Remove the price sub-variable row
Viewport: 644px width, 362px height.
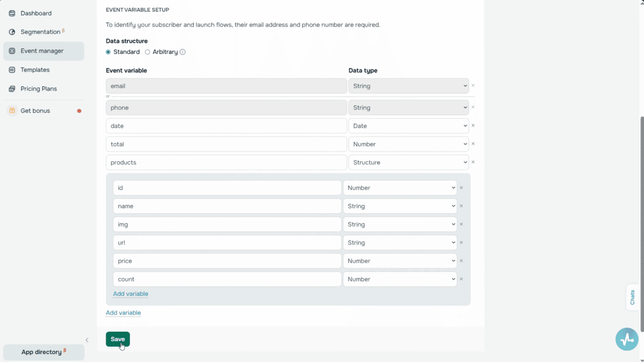click(x=461, y=261)
